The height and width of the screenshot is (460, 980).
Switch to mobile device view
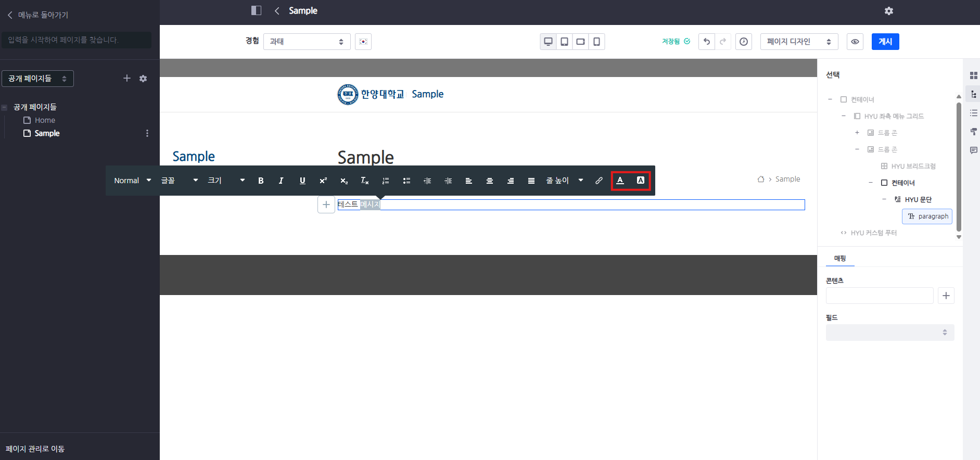click(x=597, y=42)
